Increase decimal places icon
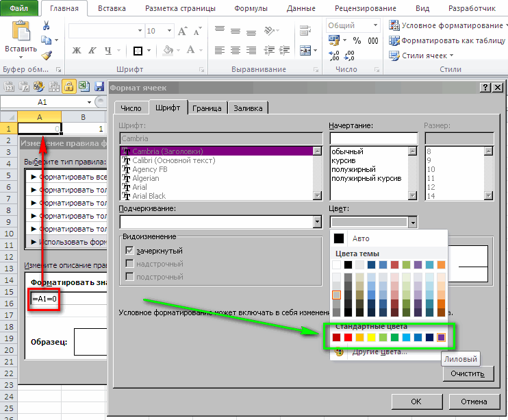This screenshot has width=508, height=420. coord(333,55)
